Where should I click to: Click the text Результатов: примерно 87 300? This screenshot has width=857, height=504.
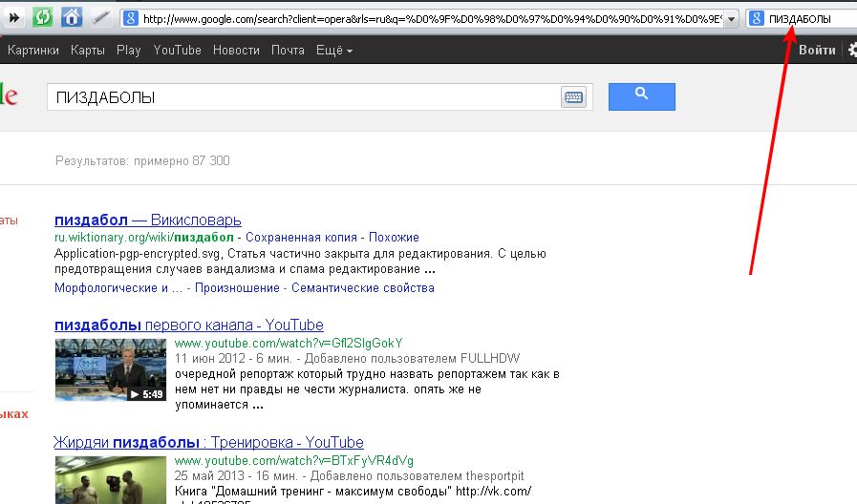point(142,161)
